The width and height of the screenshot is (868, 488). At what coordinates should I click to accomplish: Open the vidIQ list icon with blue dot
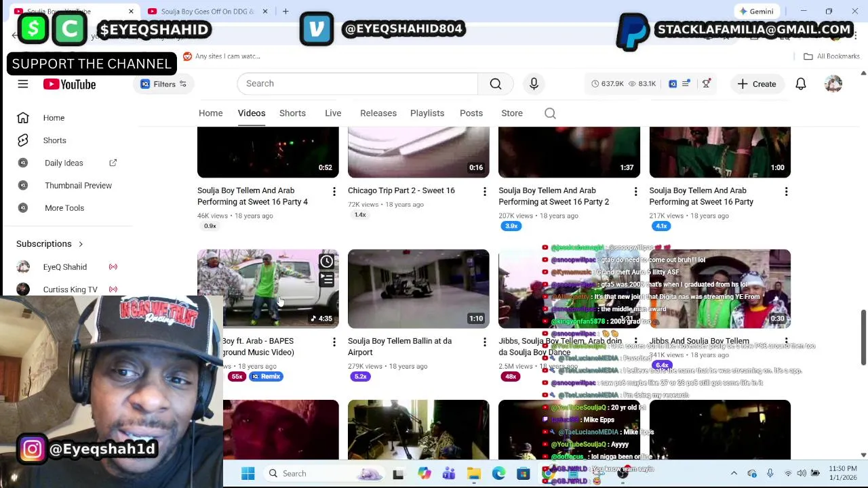click(x=686, y=84)
